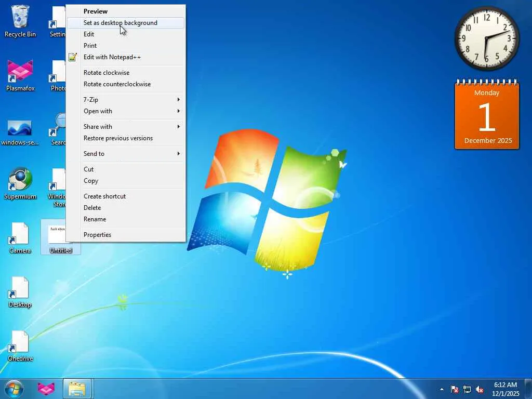Open Properties from the context menu

(126, 235)
